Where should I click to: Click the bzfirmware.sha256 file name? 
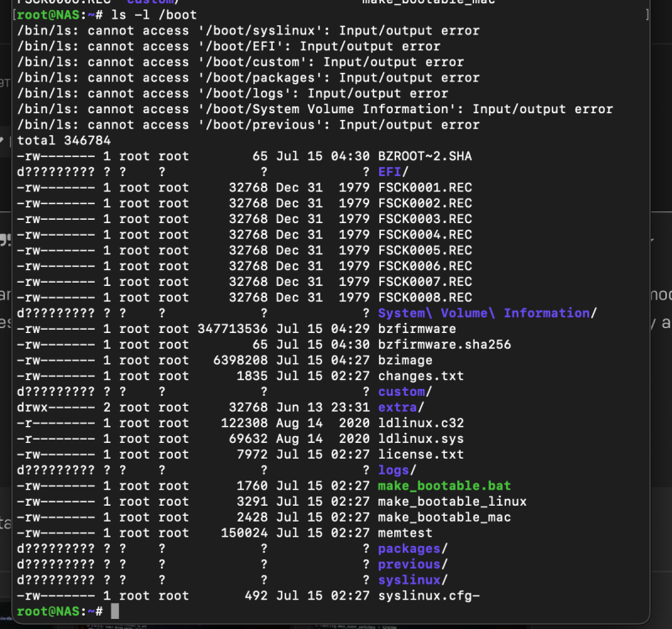pos(445,345)
